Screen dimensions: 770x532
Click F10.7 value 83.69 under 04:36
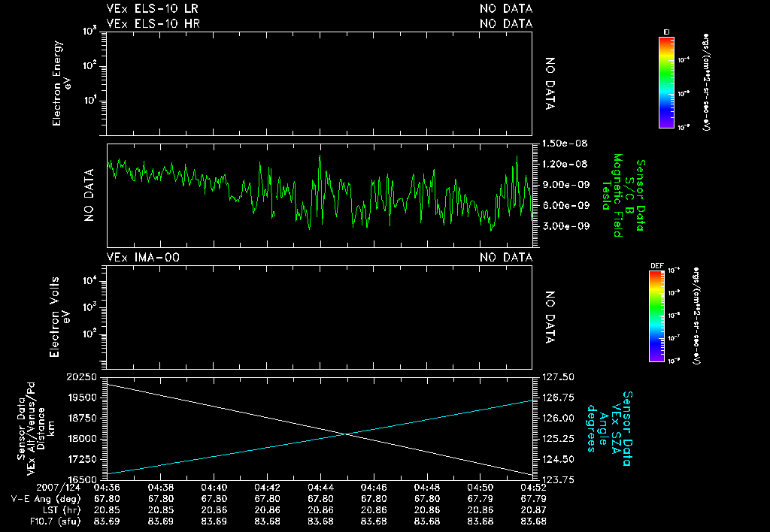(107, 521)
